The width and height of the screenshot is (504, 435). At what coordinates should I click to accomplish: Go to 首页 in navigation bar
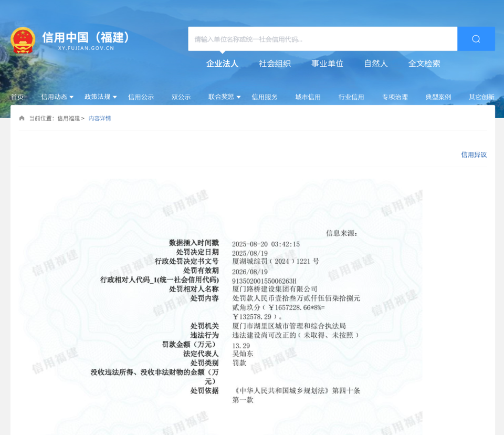click(17, 97)
